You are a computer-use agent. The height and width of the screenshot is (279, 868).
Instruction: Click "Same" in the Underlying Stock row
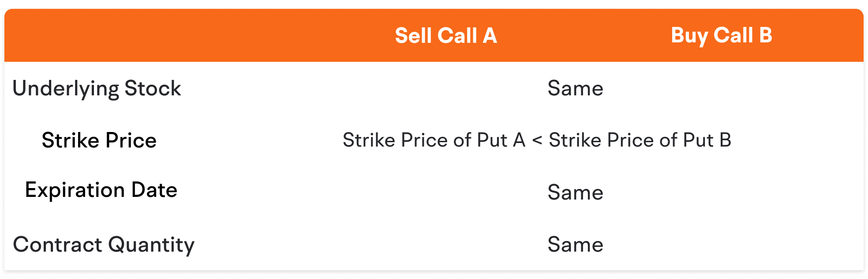[x=575, y=88]
